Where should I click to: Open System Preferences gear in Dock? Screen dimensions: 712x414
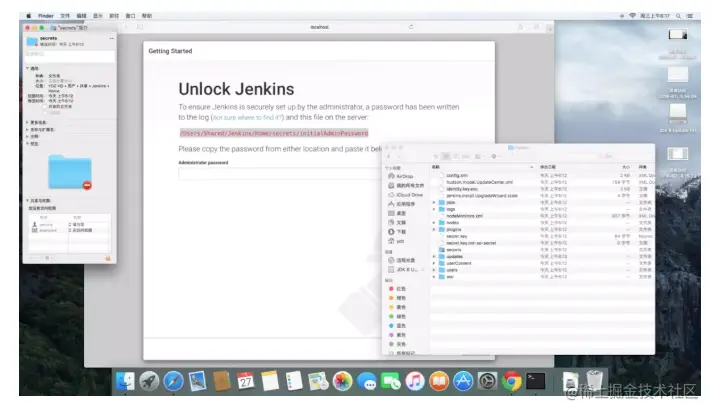(x=487, y=381)
